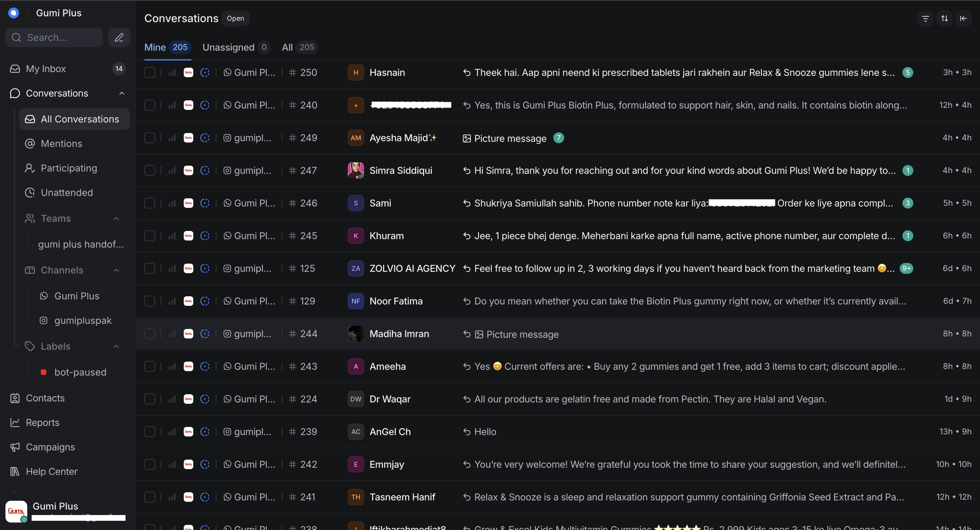
Task: Click the Instagram icon in conversation 249 row
Action: tap(227, 138)
